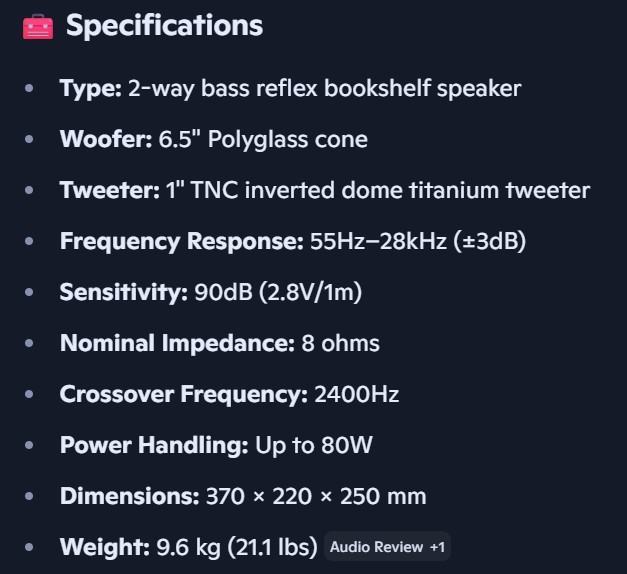Click the bold Tweeter label
This screenshot has width=627, height=574.
tap(110, 190)
